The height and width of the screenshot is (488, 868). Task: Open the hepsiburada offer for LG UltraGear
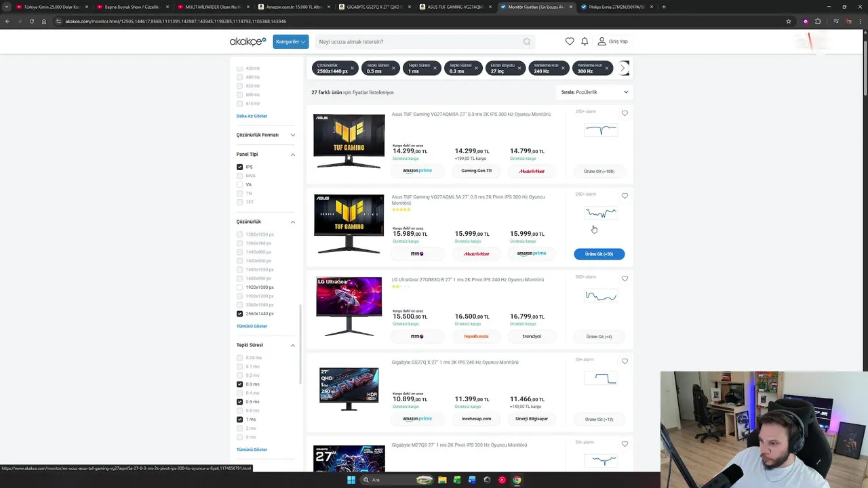click(x=476, y=336)
